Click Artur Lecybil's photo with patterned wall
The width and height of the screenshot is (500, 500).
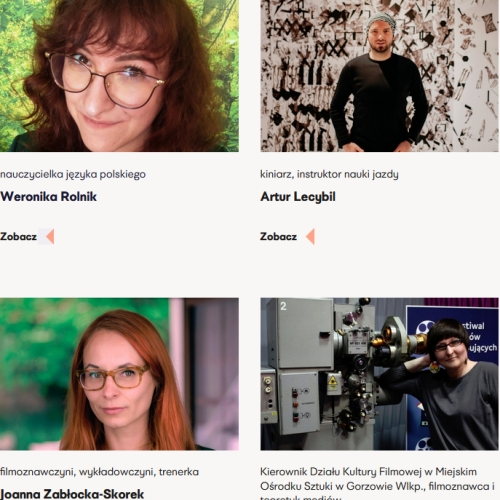379,76
